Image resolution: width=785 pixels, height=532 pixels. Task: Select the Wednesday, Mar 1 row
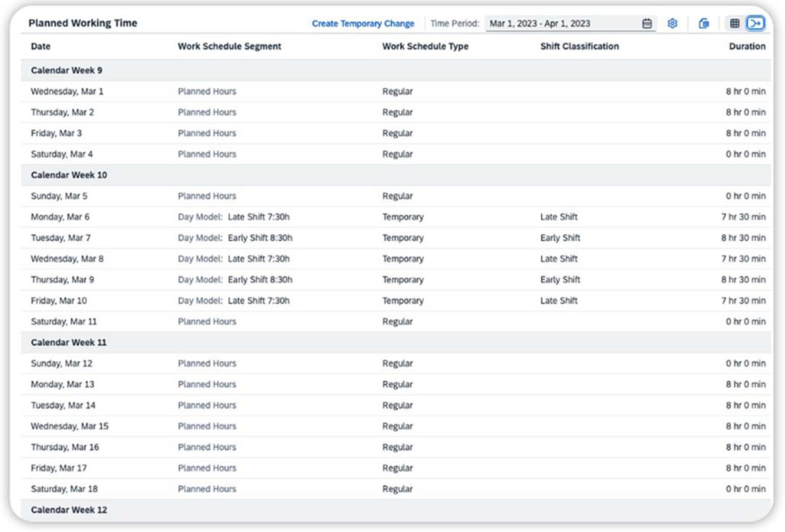396,91
